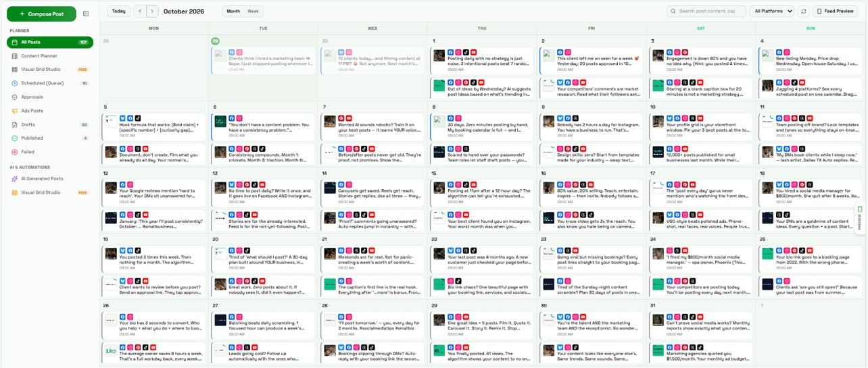This screenshot has height=368, width=868.
Task: Open 'Carousels get saved. Reels get reach' post
Action: pyautogui.click(x=372, y=192)
